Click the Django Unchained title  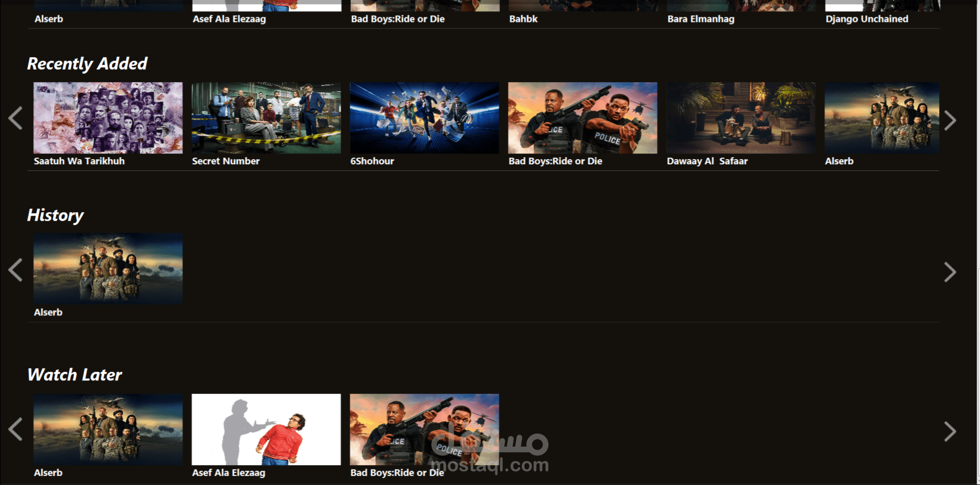[867, 19]
